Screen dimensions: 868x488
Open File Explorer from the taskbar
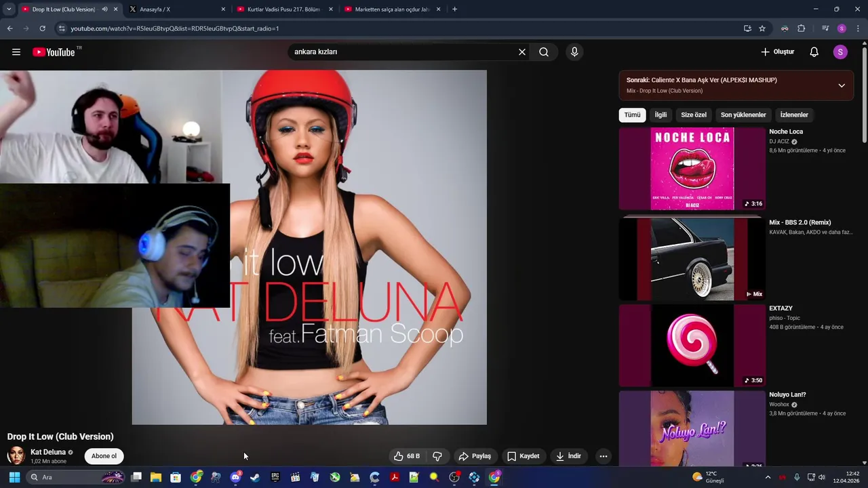click(x=156, y=477)
